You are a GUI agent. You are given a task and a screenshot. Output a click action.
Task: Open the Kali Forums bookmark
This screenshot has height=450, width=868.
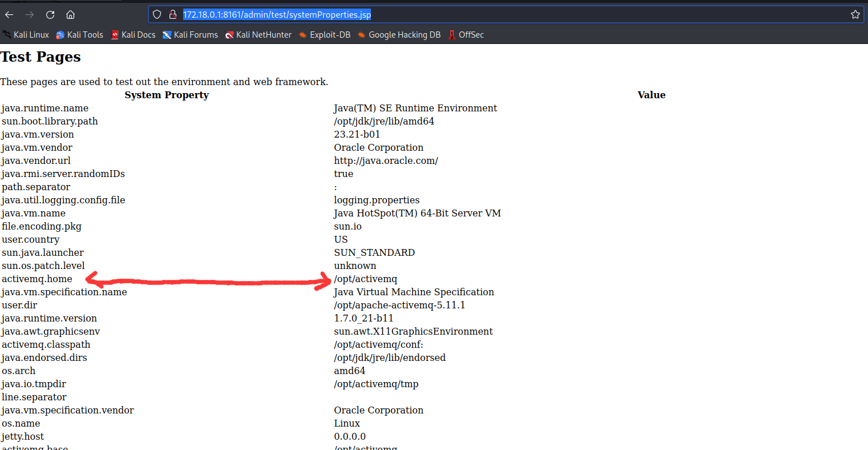point(190,35)
